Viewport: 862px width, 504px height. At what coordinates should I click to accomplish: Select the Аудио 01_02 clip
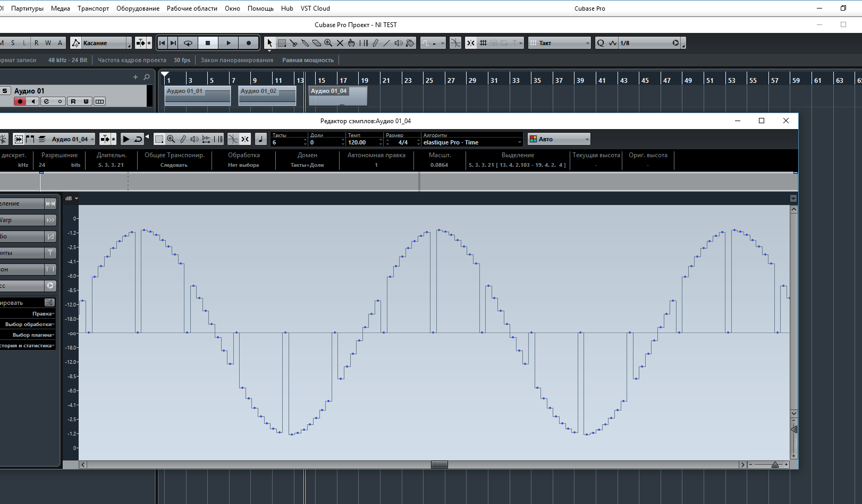pyautogui.click(x=267, y=96)
